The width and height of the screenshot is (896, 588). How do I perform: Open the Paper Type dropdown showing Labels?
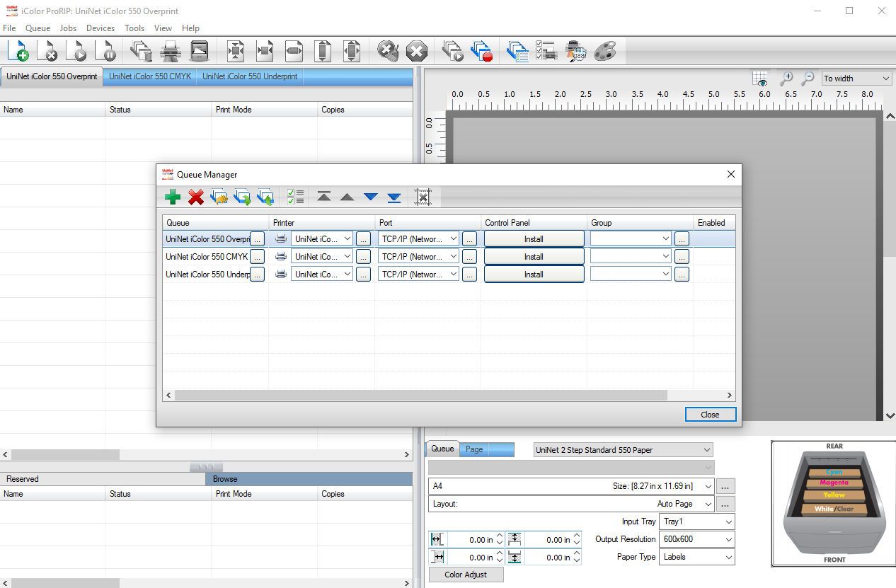point(728,557)
